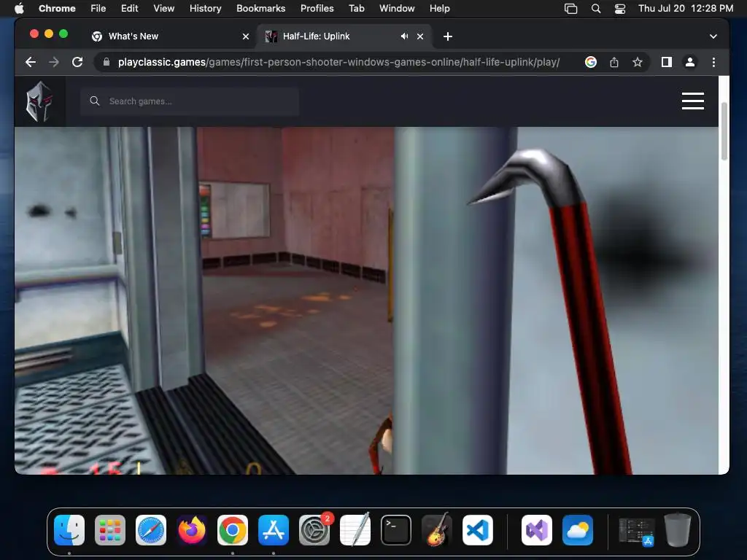Open the File menu
747x560 pixels.
(x=98, y=8)
